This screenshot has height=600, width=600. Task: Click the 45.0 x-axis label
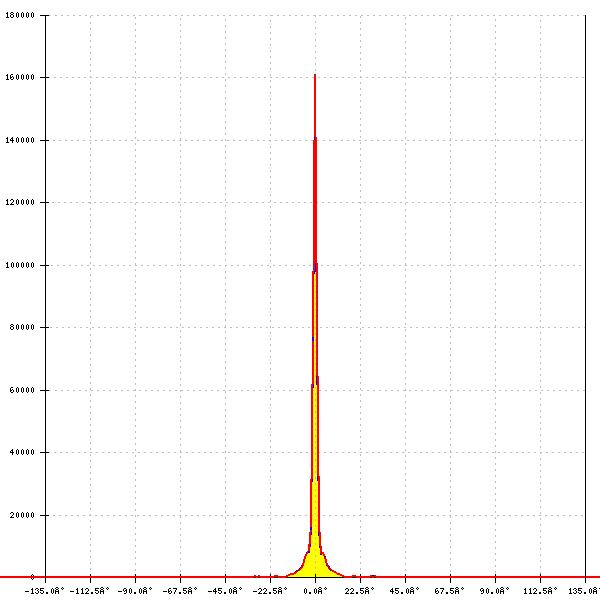point(405,591)
